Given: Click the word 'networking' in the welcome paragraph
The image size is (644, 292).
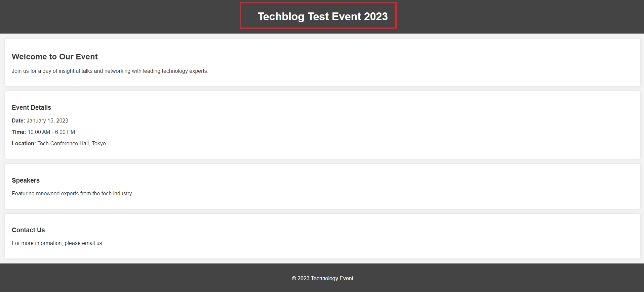Looking at the screenshot, I should pos(117,71).
